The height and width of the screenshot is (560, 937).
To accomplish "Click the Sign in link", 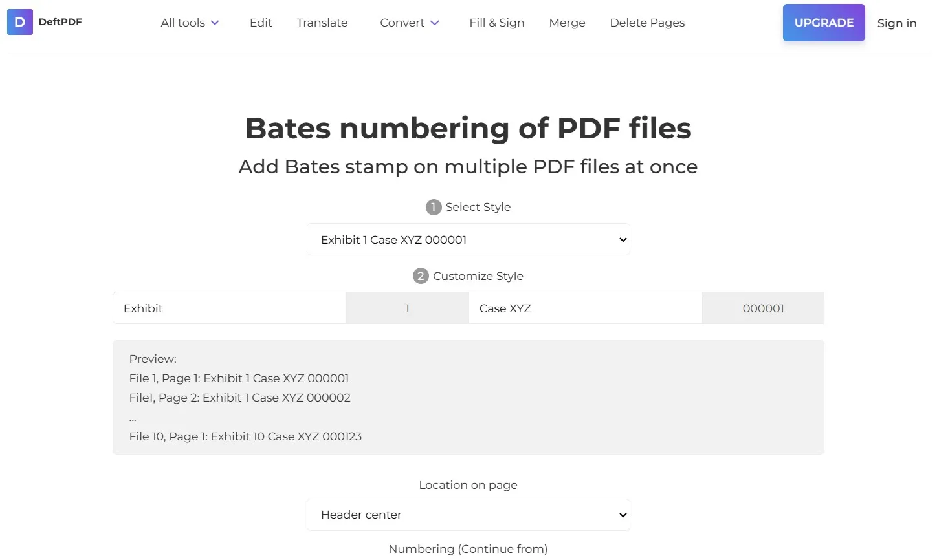I will pos(897,23).
